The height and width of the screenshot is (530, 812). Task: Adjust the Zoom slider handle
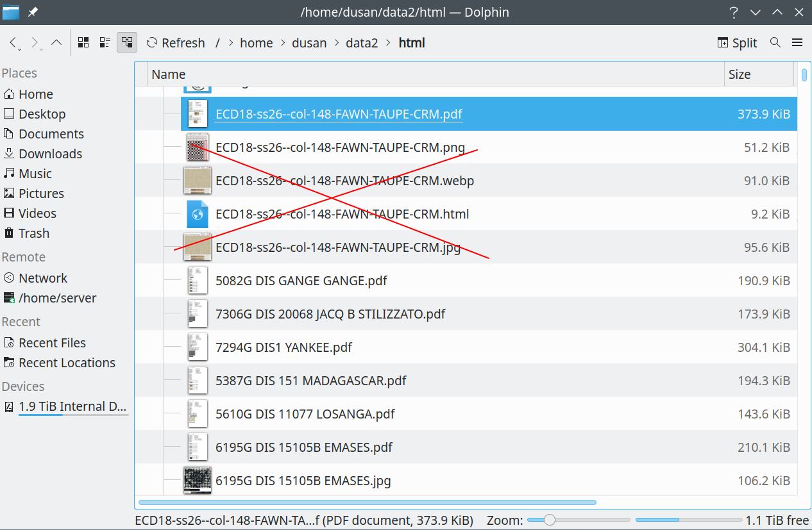click(x=550, y=520)
